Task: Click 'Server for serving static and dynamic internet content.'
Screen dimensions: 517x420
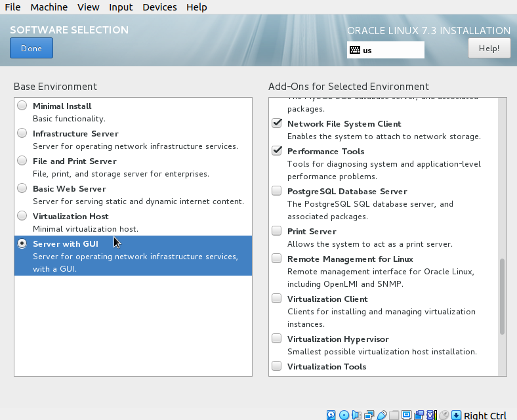Action: click(138, 201)
